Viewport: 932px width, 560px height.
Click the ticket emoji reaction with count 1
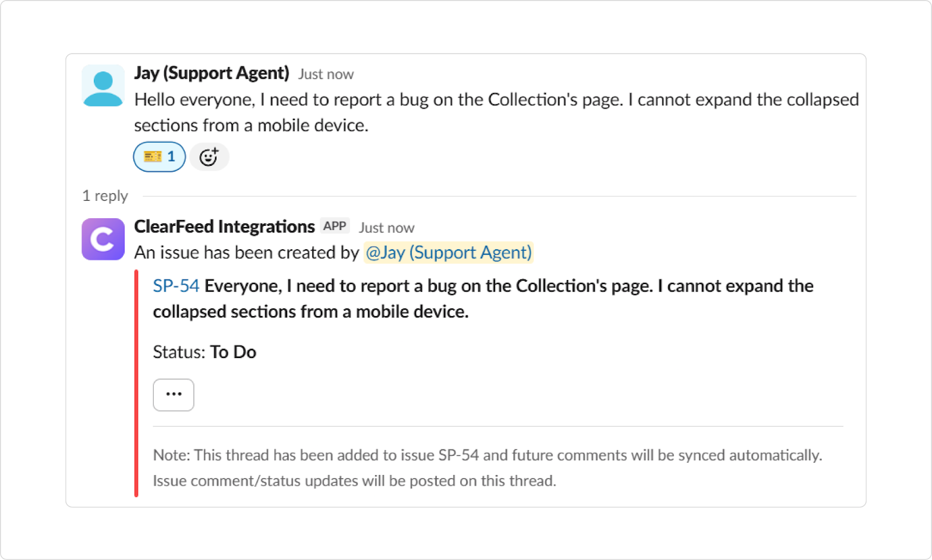coord(159,157)
